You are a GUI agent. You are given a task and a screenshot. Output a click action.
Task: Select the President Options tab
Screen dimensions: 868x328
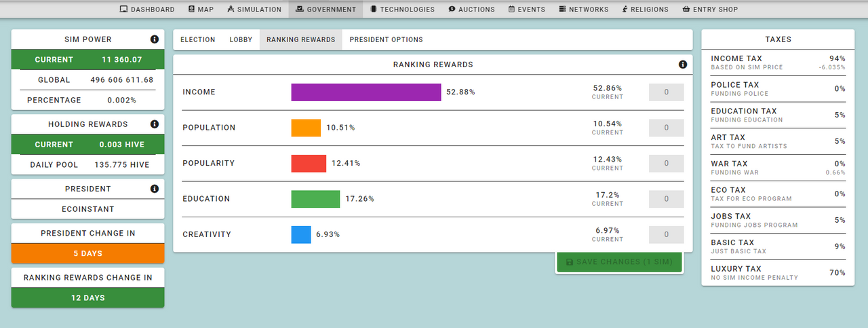click(386, 40)
